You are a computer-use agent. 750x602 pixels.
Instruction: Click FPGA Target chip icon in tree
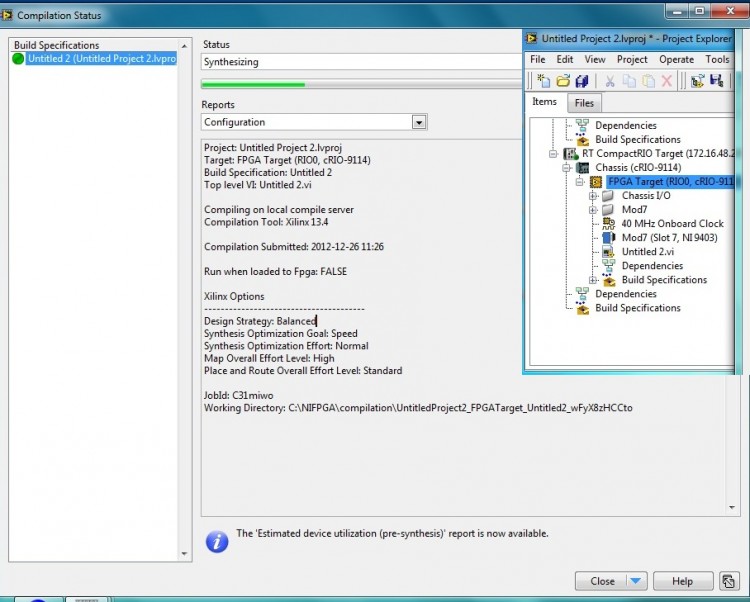pos(596,182)
